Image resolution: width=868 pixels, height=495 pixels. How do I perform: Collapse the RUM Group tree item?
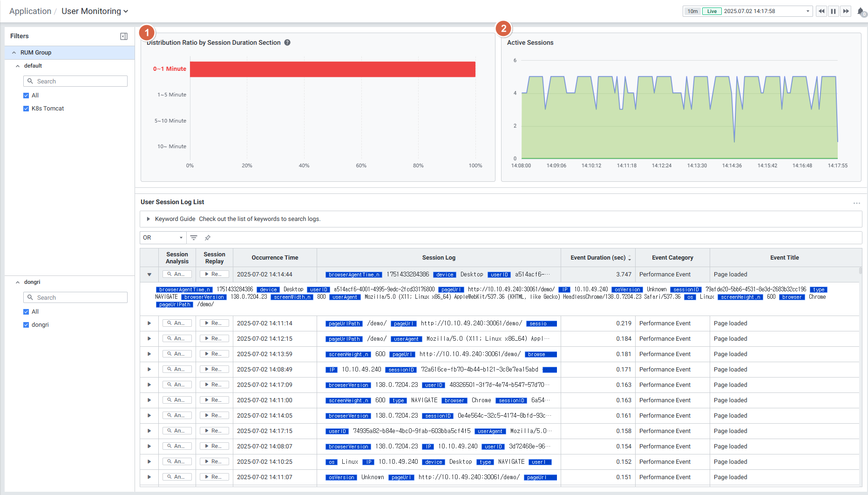14,53
